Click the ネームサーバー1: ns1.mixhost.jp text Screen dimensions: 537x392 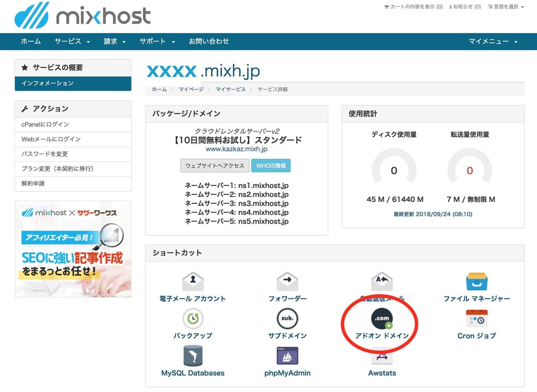tap(236, 186)
